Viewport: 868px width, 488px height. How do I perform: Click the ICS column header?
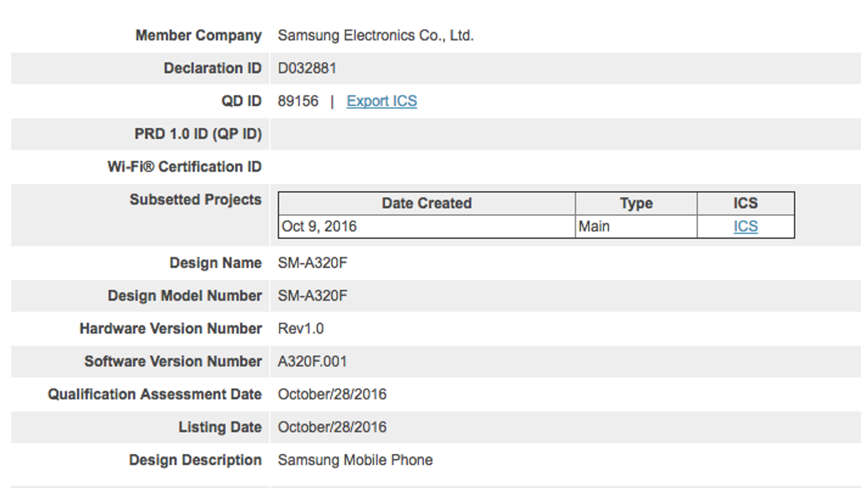click(745, 203)
